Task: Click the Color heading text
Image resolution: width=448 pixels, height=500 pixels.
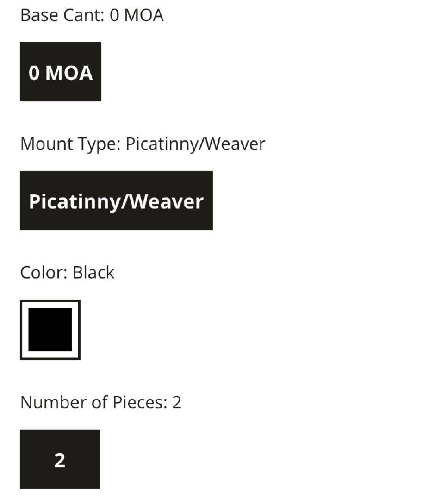Action: click(x=44, y=273)
